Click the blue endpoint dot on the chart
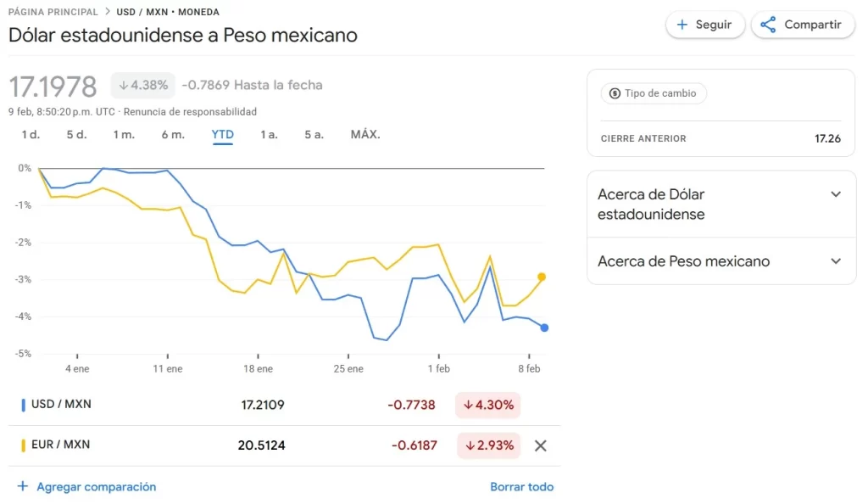 point(543,327)
